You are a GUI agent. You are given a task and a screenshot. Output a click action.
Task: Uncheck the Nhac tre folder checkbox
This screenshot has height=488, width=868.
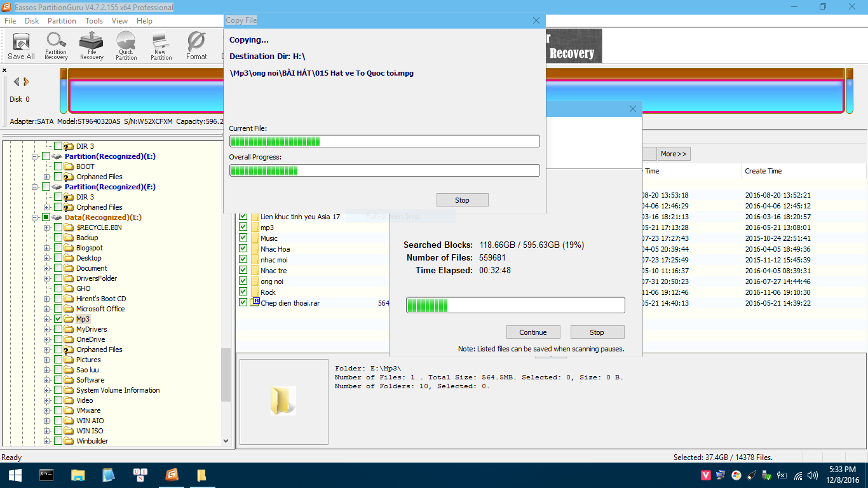point(243,270)
